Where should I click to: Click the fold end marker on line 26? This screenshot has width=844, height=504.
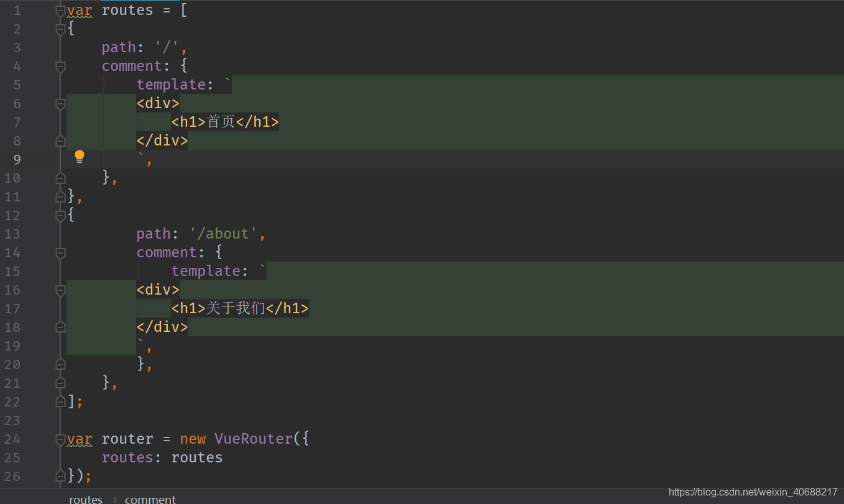(x=60, y=477)
